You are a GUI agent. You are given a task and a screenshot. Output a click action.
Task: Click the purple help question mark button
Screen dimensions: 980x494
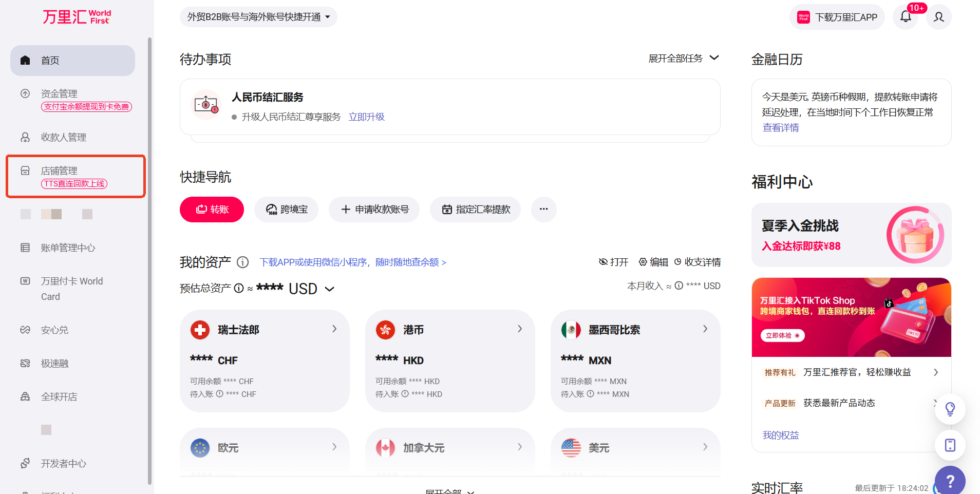[x=950, y=481]
